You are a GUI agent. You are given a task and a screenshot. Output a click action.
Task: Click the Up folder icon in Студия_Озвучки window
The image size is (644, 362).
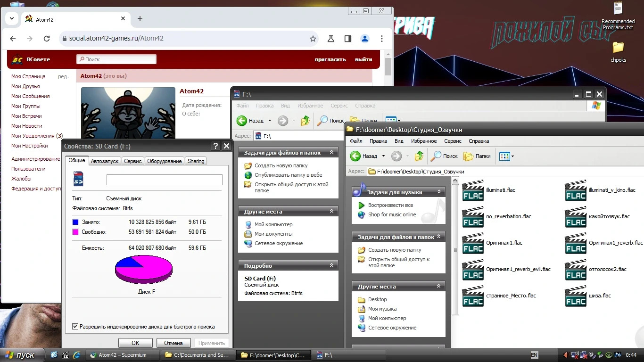pyautogui.click(x=419, y=156)
